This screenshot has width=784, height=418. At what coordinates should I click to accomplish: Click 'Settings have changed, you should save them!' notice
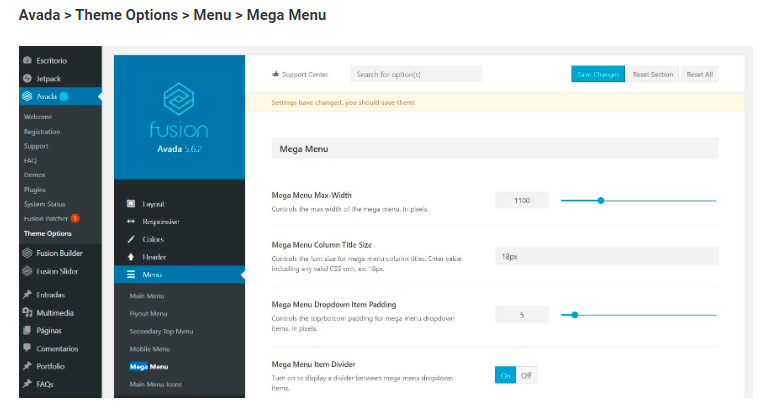point(343,102)
